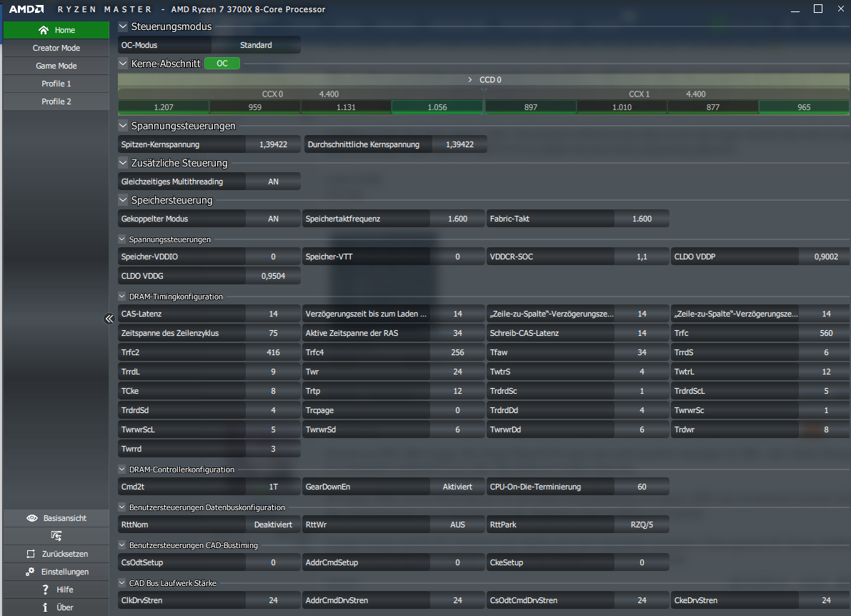Click CLDO VDDG value 0,9504
This screenshot has width=851, height=616.
(273, 276)
